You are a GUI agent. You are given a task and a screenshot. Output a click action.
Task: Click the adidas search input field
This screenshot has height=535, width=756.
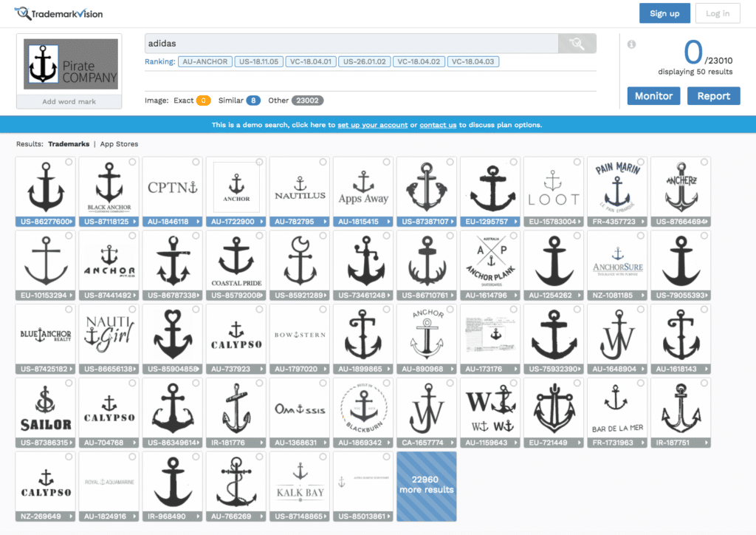[351, 44]
